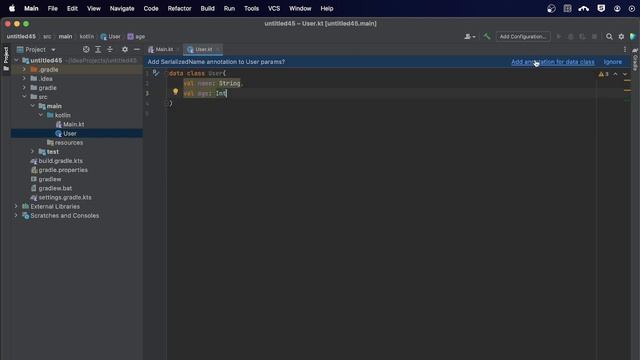Click Add Configuration button

pos(523,37)
